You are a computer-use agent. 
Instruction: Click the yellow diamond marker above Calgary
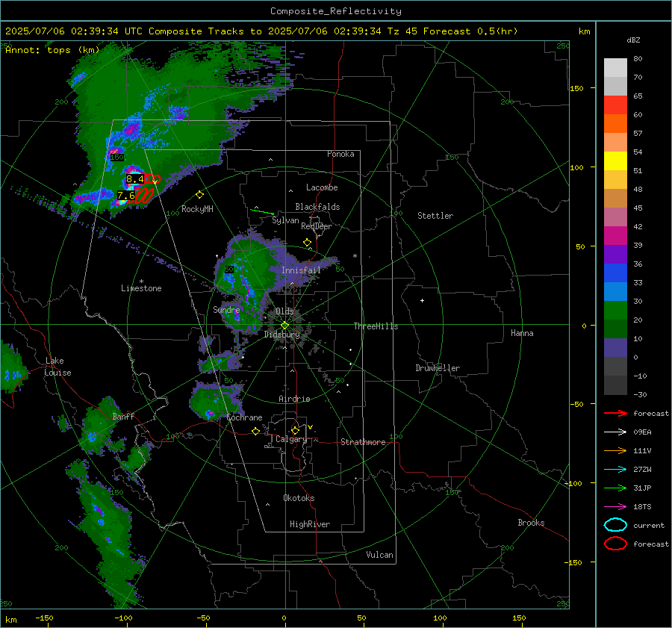[x=295, y=430]
